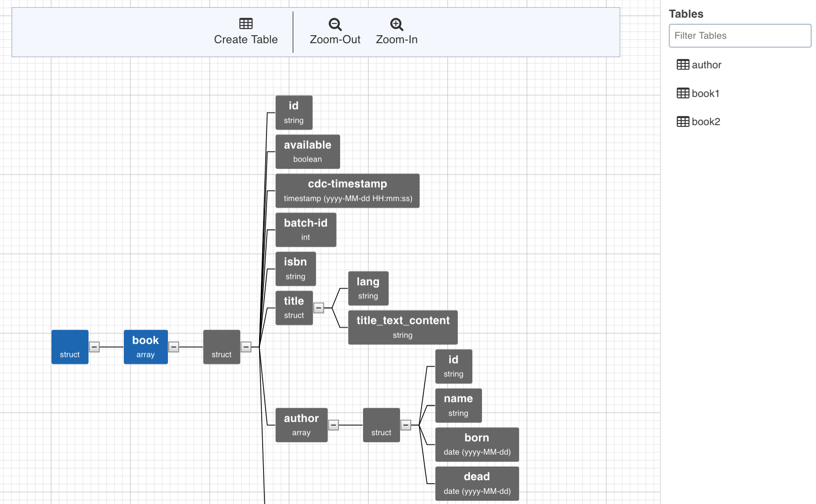Click the book2 table icon in sidebar
This screenshot has width=816, height=504.
683,122
